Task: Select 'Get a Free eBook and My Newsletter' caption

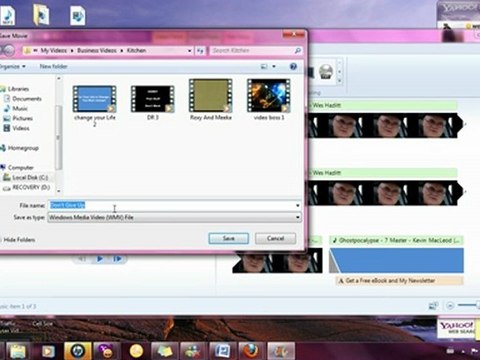Action: coord(399,281)
